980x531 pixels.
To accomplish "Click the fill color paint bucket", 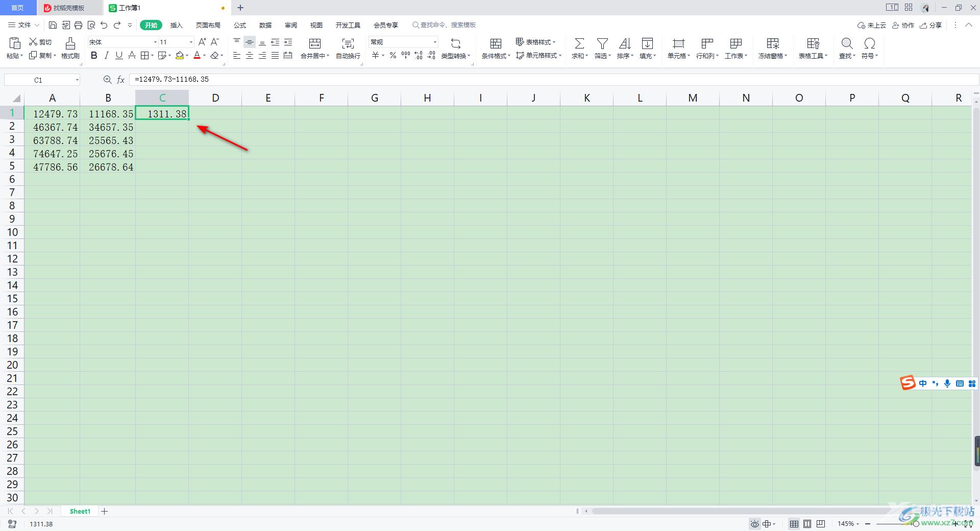I will [180, 55].
